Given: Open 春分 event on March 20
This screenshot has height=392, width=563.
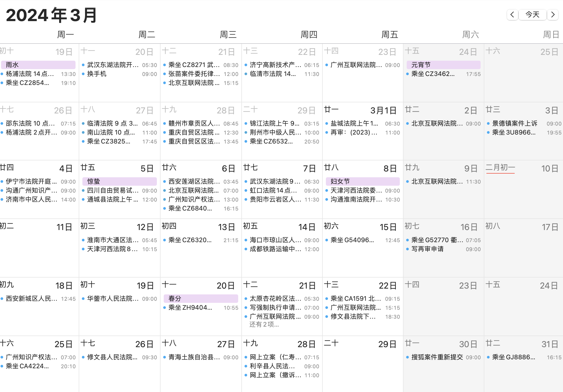Looking at the screenshot, I should 201,299.
